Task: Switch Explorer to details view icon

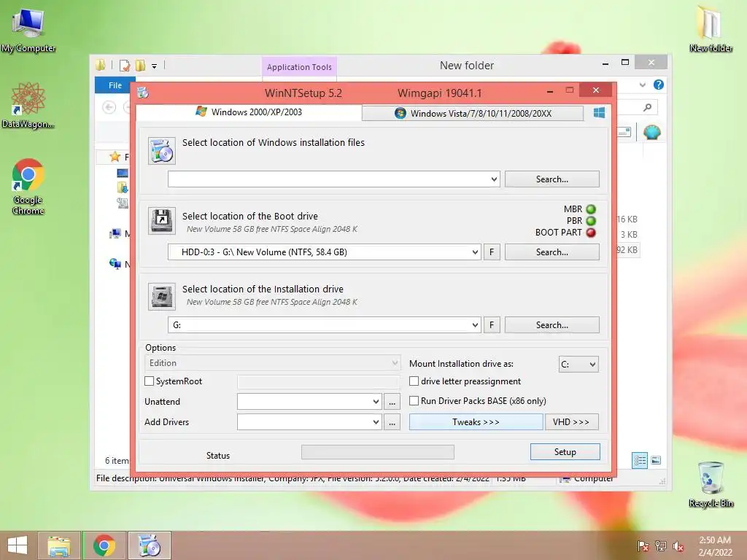Action: coord(640,460)
